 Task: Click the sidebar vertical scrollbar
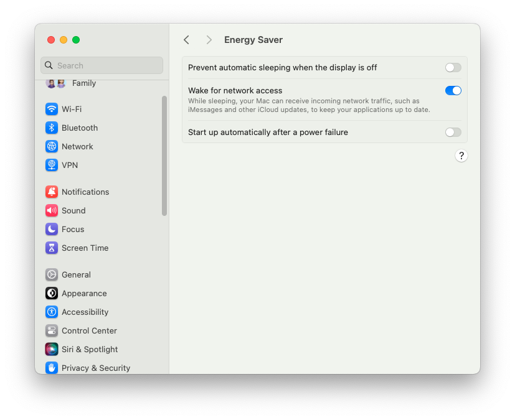tap(164, 156)
